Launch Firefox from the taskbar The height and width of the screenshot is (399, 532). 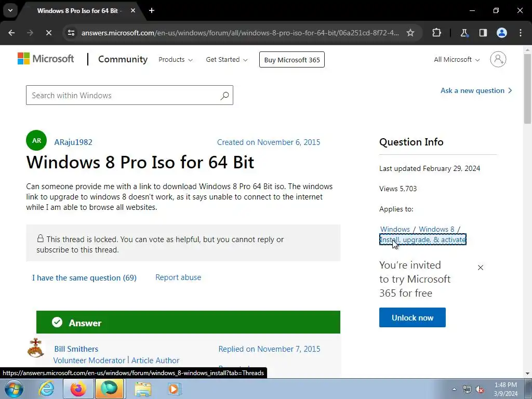pyautogui.click(x=78, y=389)
